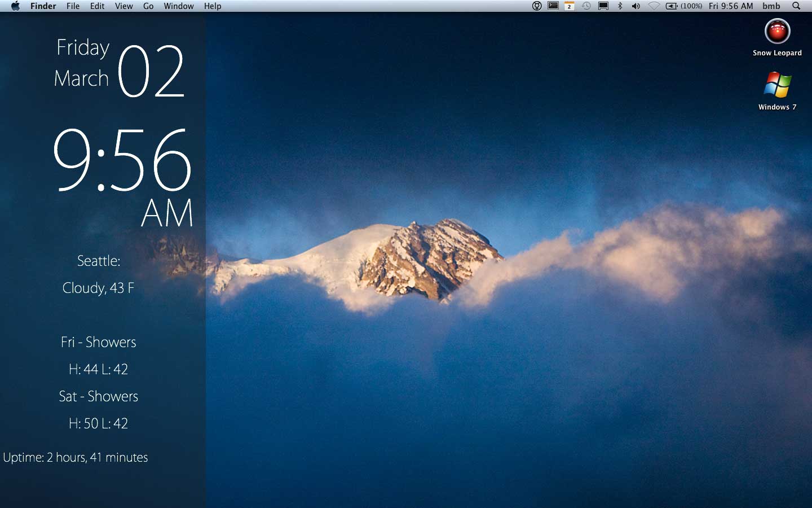Open the Go menu
Screen dimensions: 812x508
(148, 6)
